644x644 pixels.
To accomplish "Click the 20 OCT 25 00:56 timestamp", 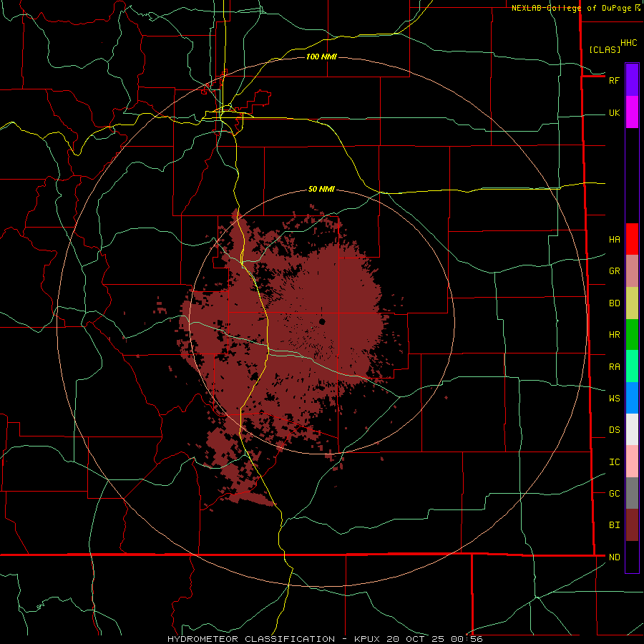I will click(x=434, y=639).
